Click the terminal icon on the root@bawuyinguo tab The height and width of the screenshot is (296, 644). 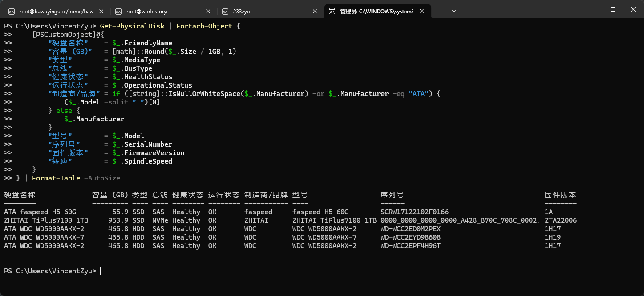[x=12, y=11]
